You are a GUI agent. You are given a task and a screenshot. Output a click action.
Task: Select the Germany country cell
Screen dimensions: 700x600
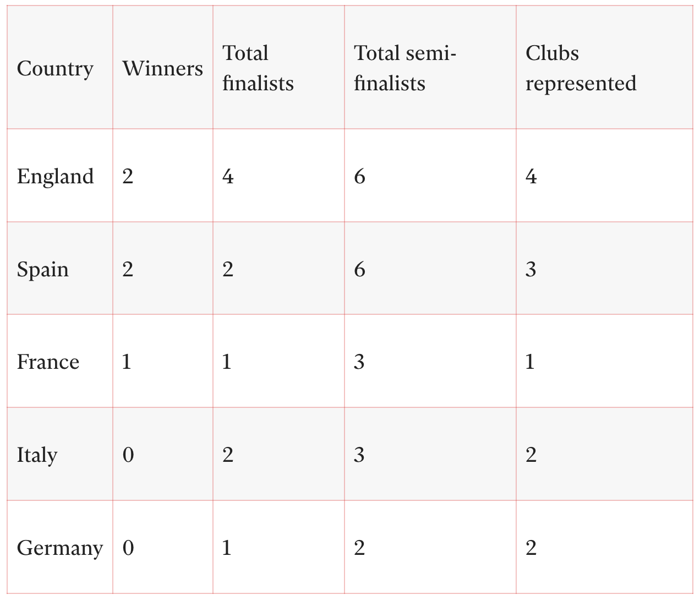pyautogui.click(x=59, y=548)
